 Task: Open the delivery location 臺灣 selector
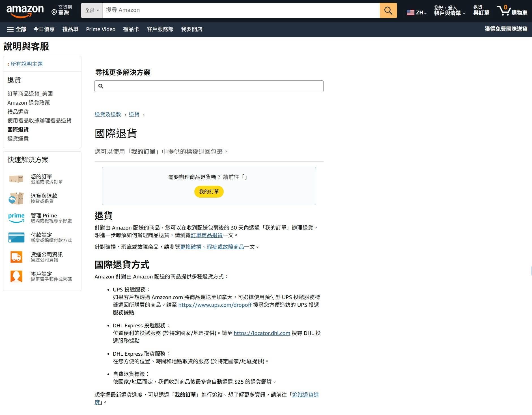click(62, 10)
